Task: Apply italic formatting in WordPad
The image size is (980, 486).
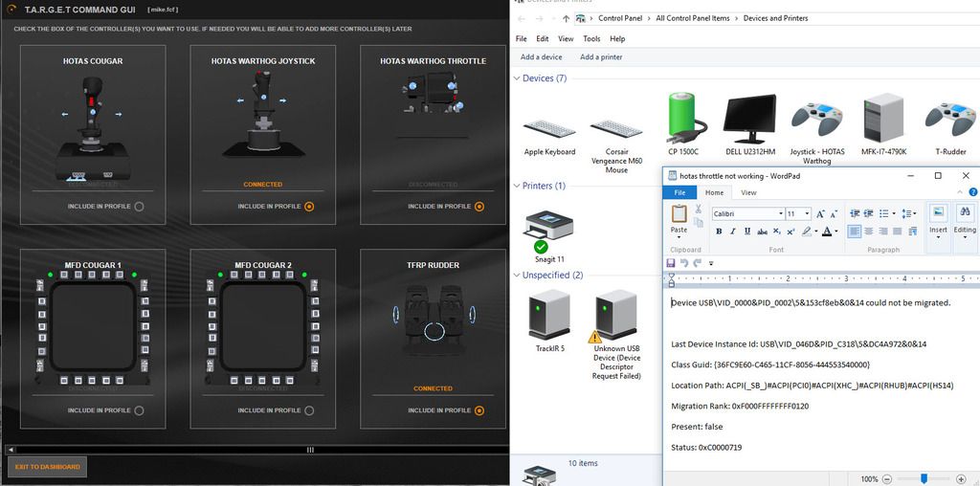Action: [x=733, y=231]
